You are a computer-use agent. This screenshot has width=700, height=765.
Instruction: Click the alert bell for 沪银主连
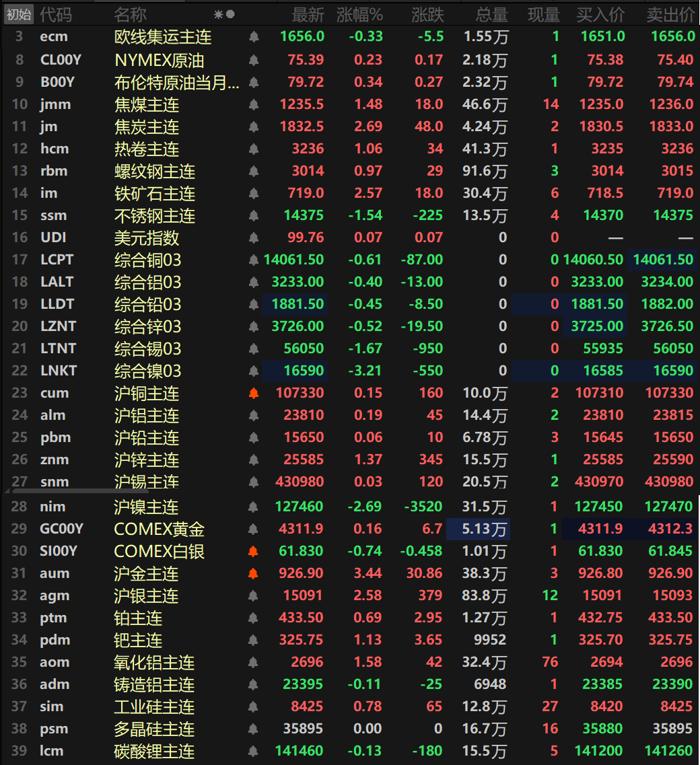click(253, 595)
